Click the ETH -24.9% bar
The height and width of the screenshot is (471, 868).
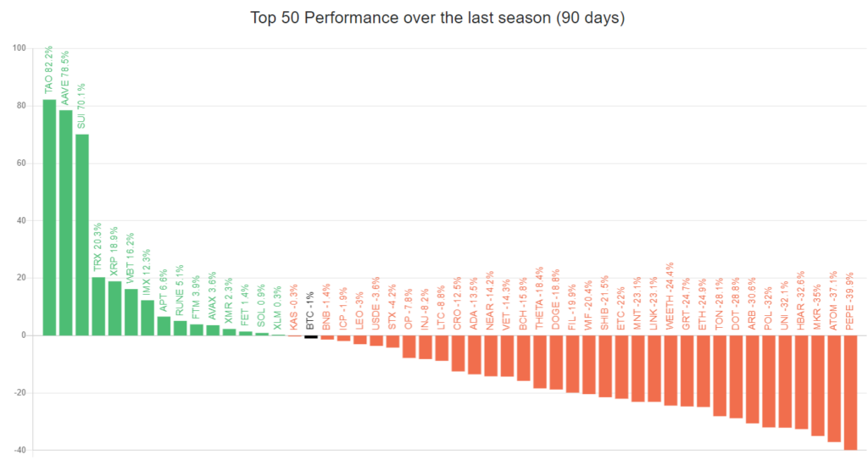704,371
